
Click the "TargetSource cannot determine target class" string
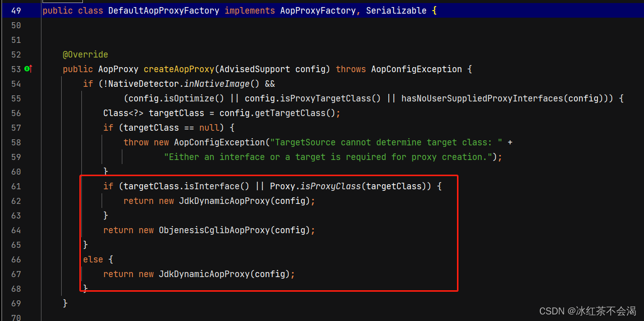[x=386, y=142]
